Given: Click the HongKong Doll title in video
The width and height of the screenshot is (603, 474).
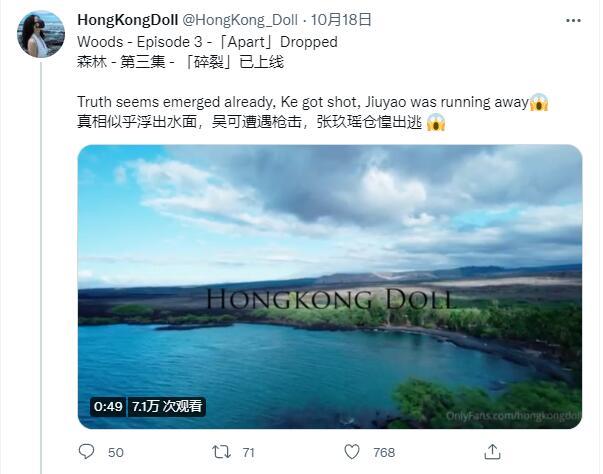Looking at the screenshot, I should 330,299.
